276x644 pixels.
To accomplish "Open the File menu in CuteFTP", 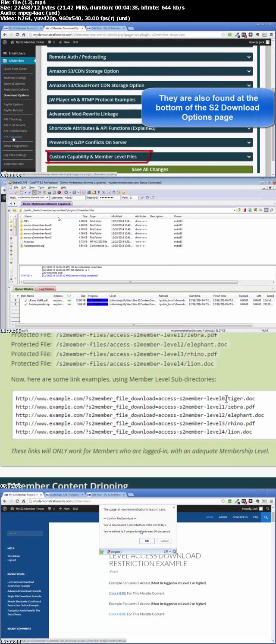I will click(16, 187).
